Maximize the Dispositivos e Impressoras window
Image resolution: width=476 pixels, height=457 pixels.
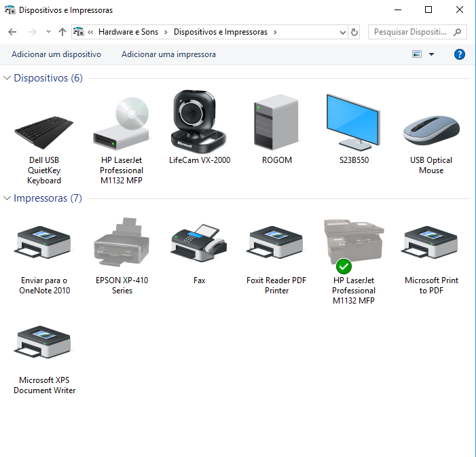pos(428,10)
